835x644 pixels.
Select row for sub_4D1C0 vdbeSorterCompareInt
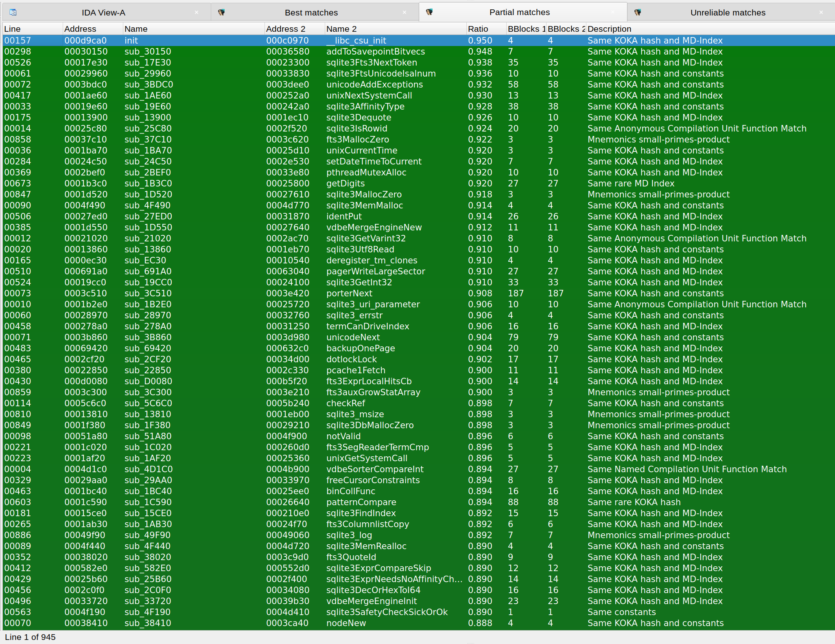coord(374,469)
